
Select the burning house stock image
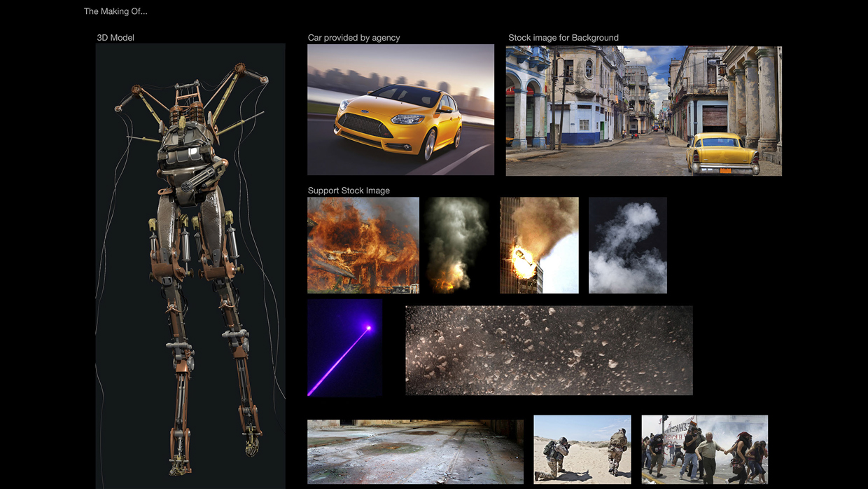[x=363, y=245]
